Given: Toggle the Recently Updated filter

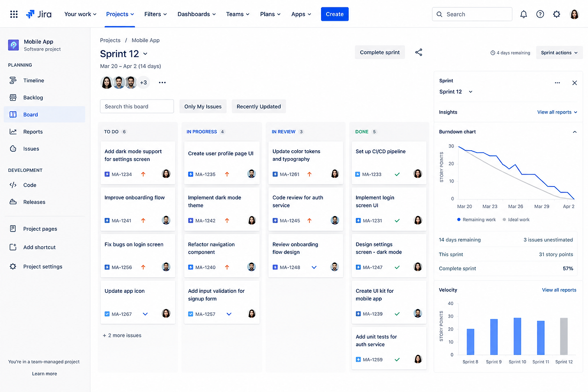Looking at the screenshot, I should [x=259, y=107].
